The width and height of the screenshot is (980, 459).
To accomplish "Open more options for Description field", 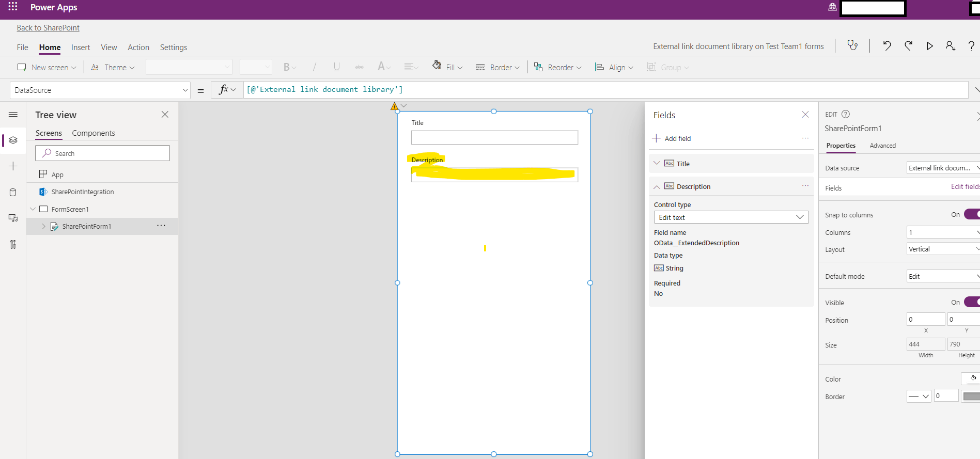I will [805, 185].
